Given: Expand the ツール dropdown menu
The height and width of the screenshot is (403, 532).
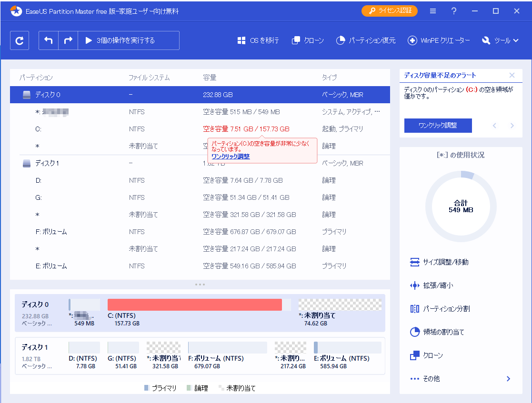Looking at the screenshot, I should pyautogui.click(x=500, y=40).
